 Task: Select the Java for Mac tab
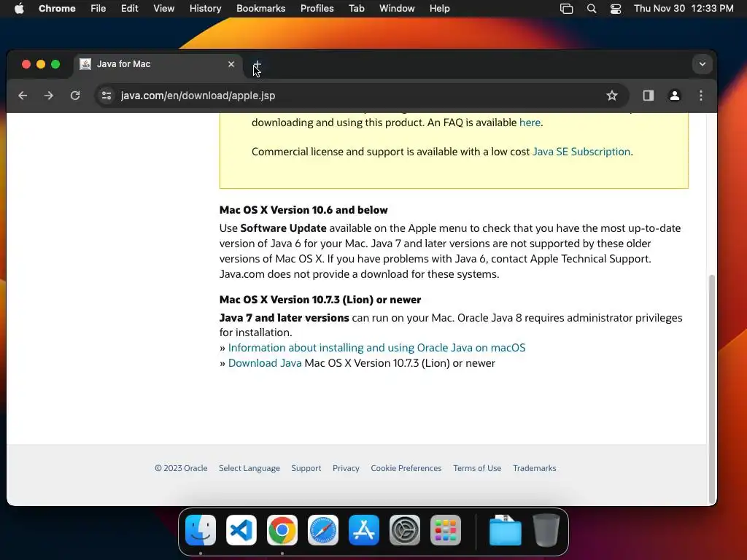[158, 64]
